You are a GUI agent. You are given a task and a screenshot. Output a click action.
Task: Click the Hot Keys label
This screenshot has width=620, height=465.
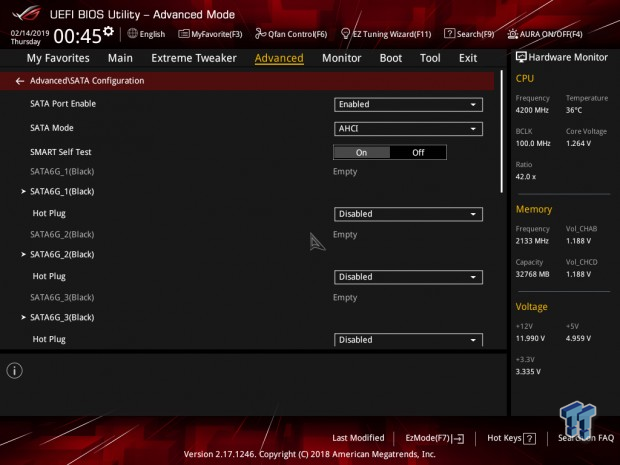(504, 438)
